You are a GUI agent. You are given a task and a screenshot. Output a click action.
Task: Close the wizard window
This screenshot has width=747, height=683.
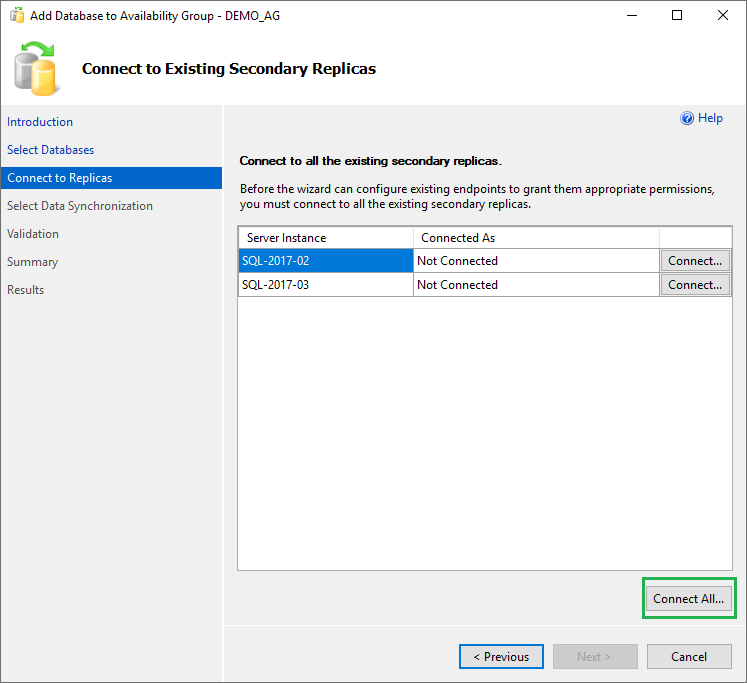(723, 15)
